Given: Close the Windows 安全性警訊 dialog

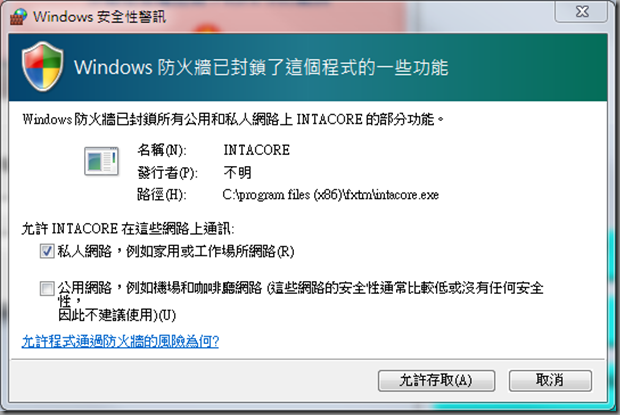Looking at the screenshot, I should click(x=581, y=12).
